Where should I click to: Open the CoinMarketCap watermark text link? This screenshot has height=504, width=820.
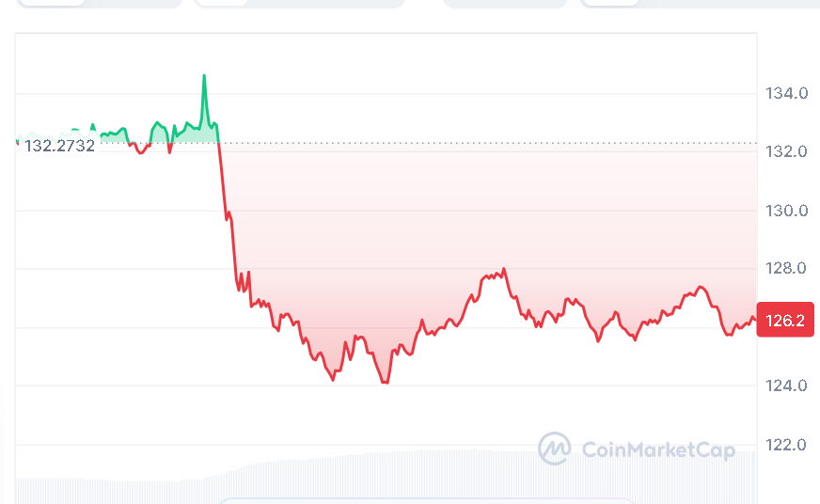[657, 450]
